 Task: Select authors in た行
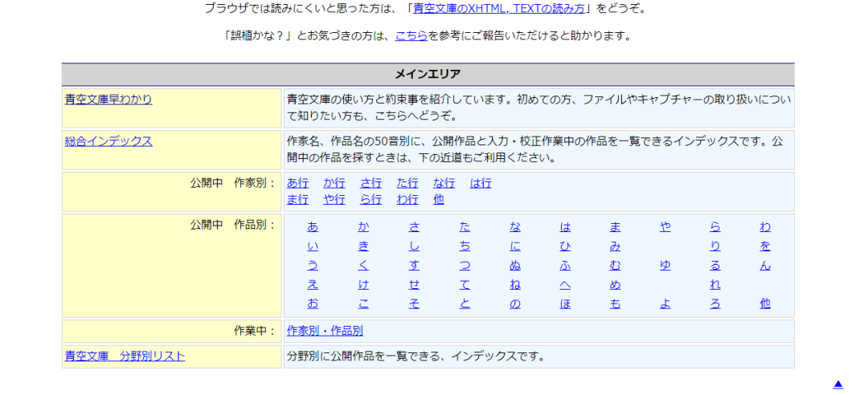click(407, 183)
